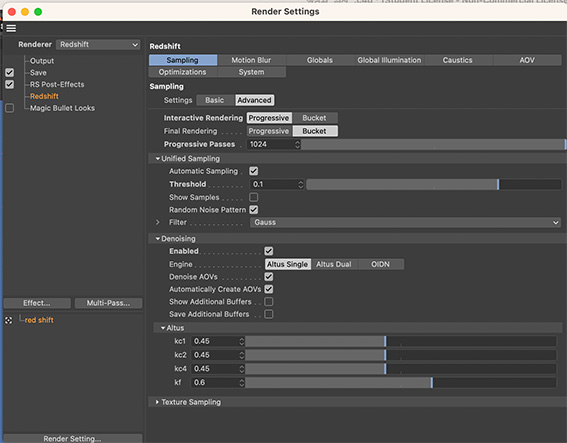Toggle the Automatic Sampling checkbox
Screen dimensions: 567x443
click(x=253, y=171)
